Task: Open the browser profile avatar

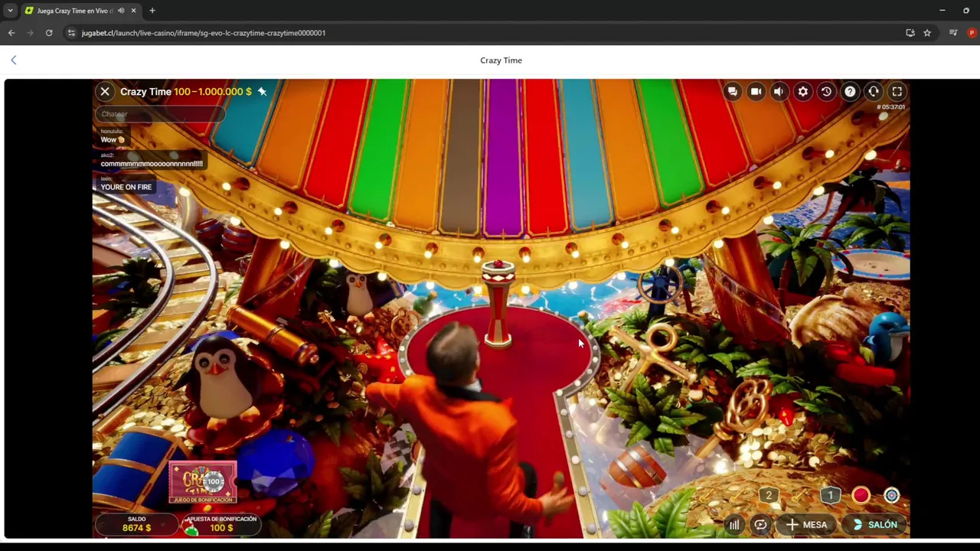Action: click(x=972, y=33)
